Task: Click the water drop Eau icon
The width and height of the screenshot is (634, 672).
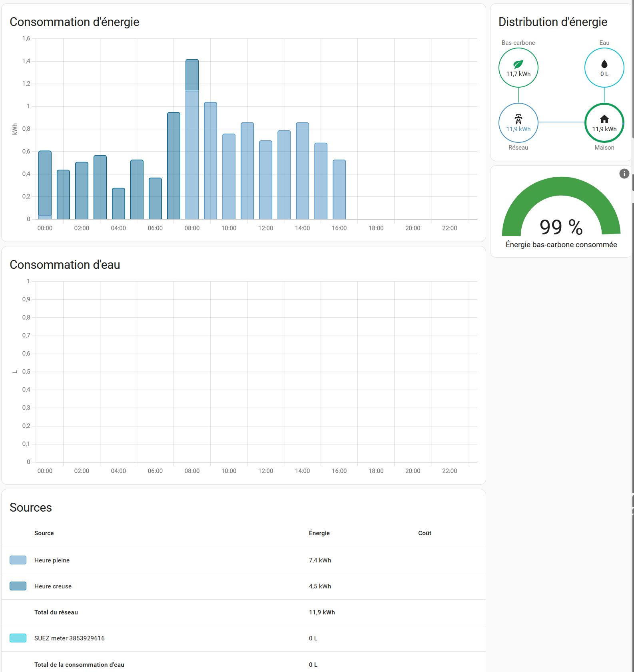Action: coord(604,64)
